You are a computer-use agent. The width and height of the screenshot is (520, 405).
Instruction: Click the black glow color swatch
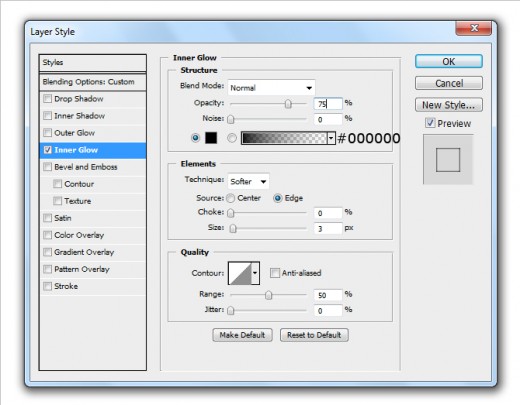[211, 138]
